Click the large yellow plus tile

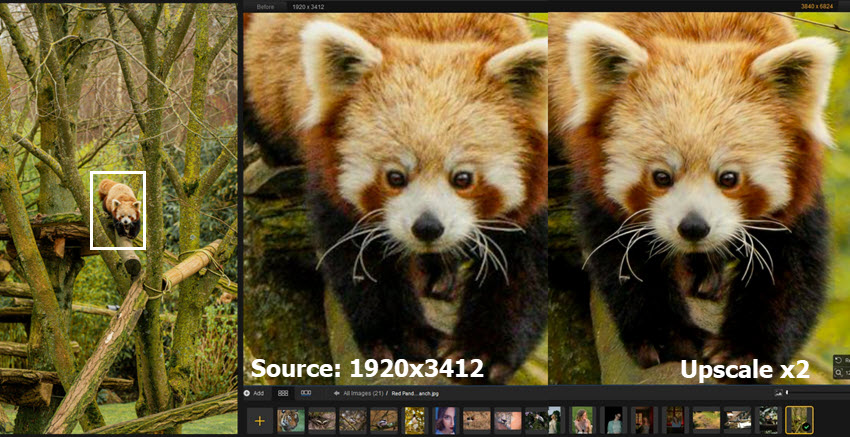point(260,420)
